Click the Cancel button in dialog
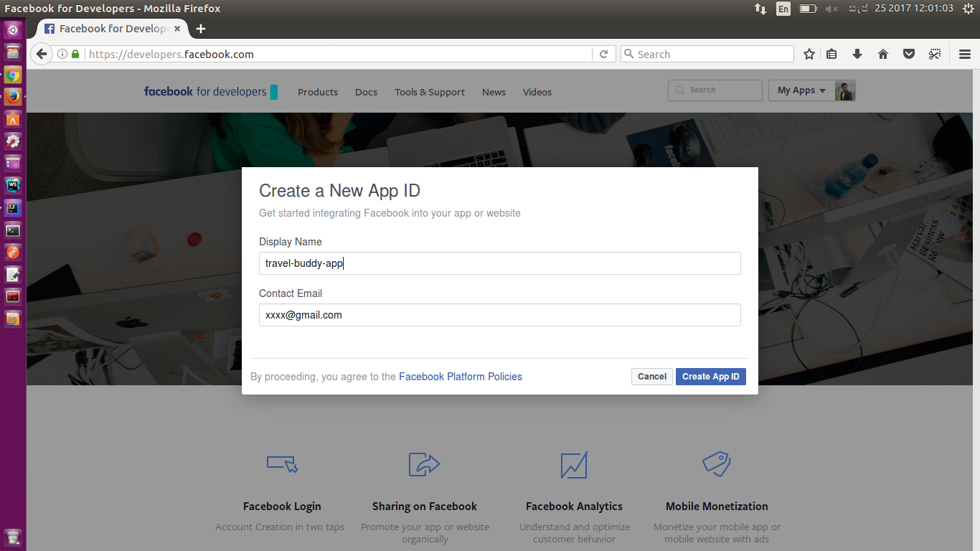 [x=652, y=377]
